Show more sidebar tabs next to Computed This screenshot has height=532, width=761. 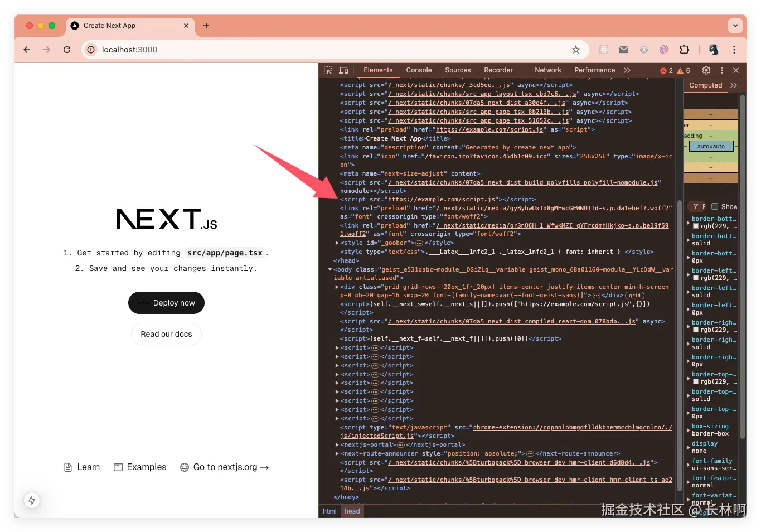tap(734, 85)
